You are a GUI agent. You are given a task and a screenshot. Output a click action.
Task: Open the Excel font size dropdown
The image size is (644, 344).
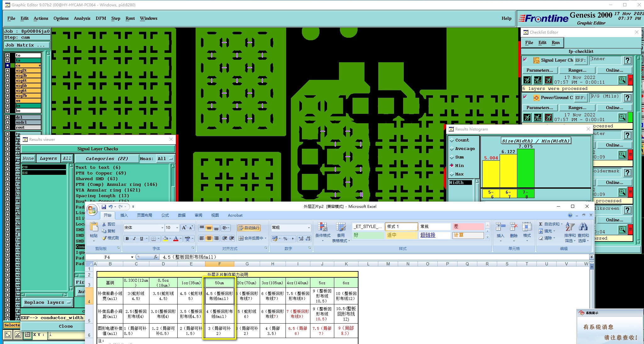(177, 228)
